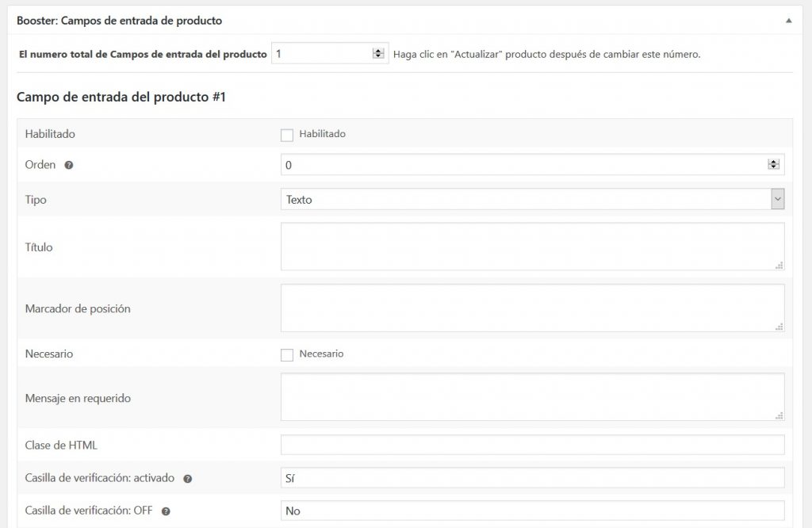The width and height of the screenshot is (812, 528).
Task: Focus the Marcador de posición text area
Action: (532, 308)
